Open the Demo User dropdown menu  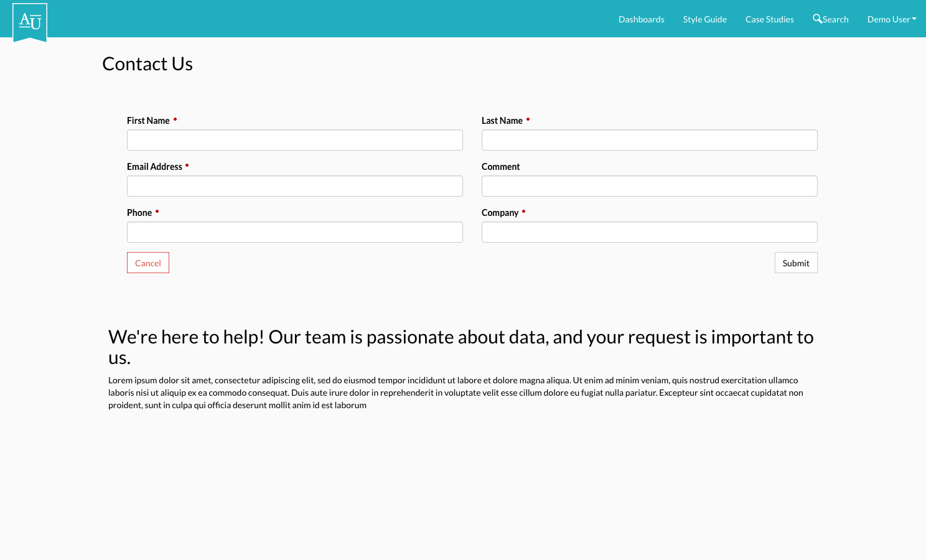coord(889,19)
